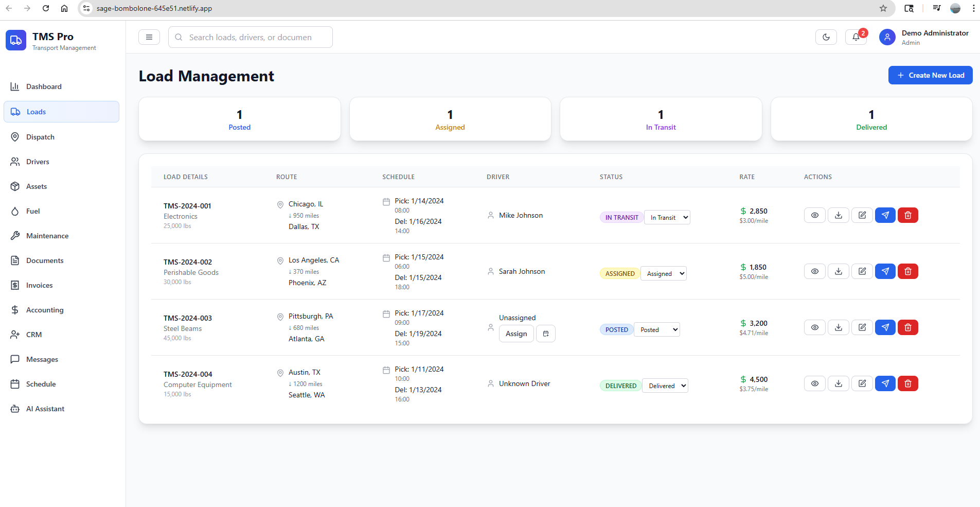The height and width of the screenshot is (507, 980).
Task: Change TMS-2024-001 status with the In Transit dropdown
Action: pos(667,217)
